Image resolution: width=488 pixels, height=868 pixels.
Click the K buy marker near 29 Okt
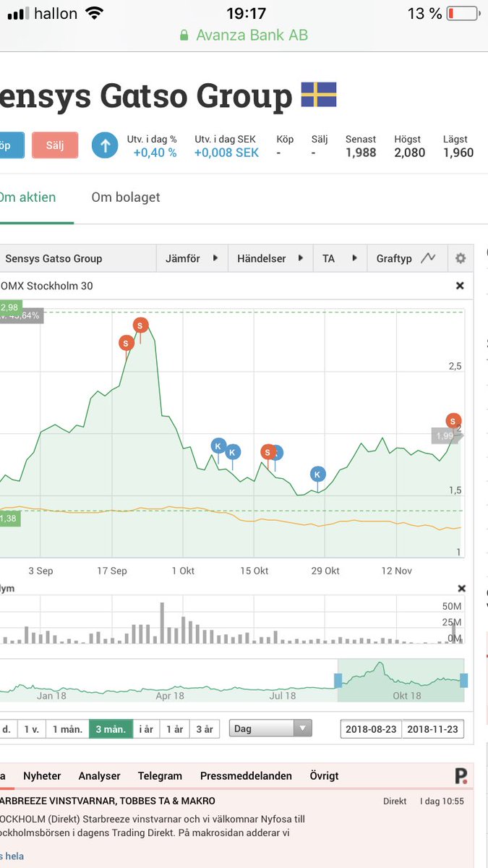pos(318,475)
